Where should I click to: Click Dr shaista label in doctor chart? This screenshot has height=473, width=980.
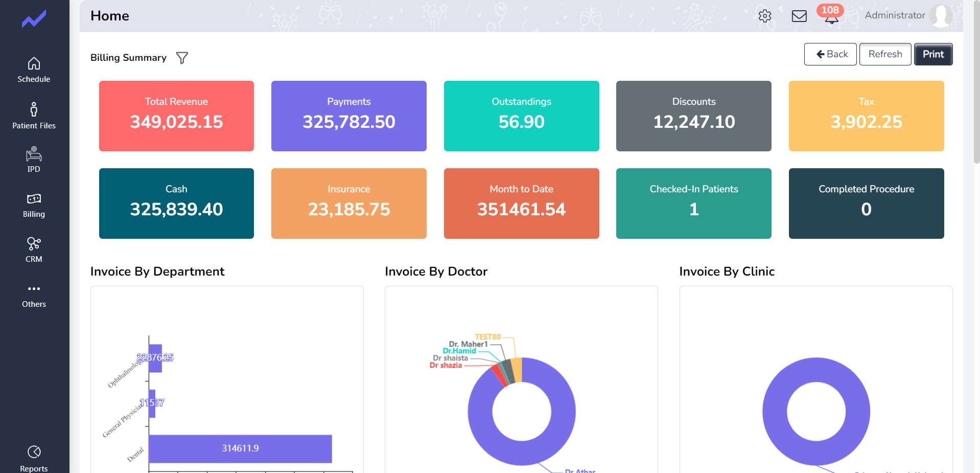450,358
